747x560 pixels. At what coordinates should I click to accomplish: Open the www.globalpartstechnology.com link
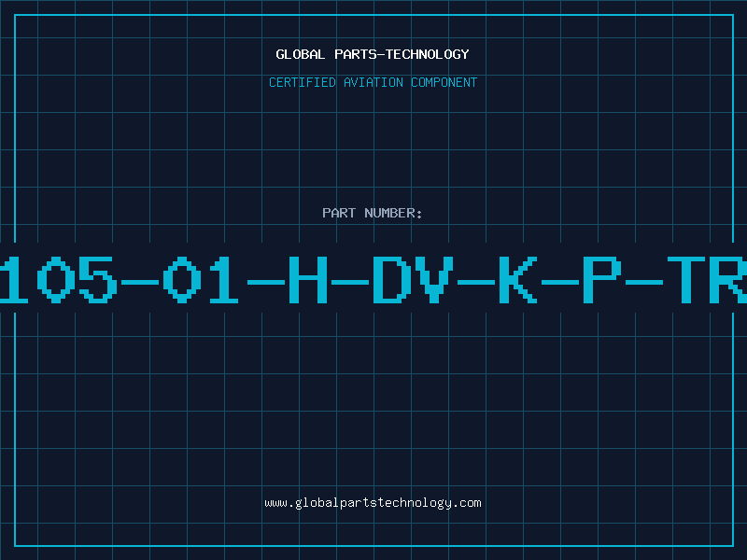click(x=373, y=503)
